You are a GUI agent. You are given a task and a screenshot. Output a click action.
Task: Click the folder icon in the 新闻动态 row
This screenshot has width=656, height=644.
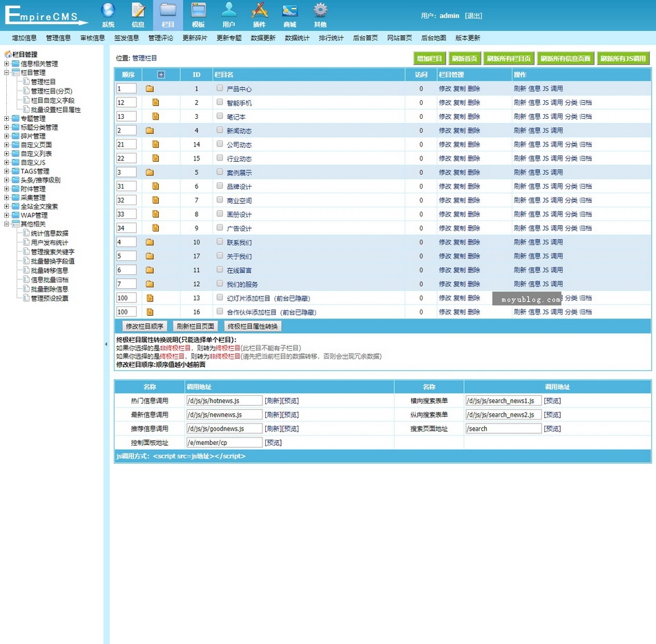pyautogui.click(x=150, y=131)
